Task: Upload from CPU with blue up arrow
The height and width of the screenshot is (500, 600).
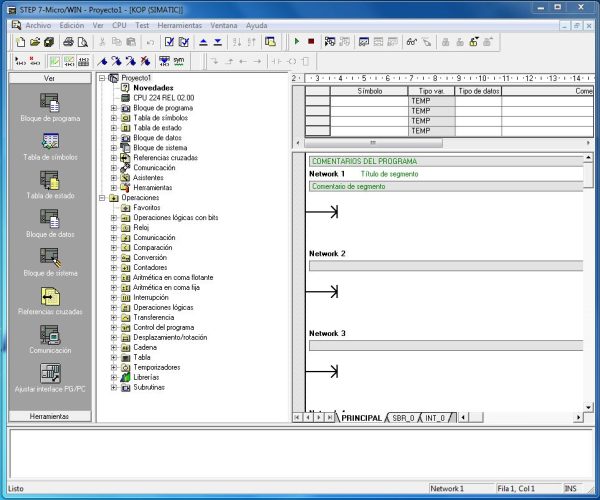Action: click(x=203, y=42)
